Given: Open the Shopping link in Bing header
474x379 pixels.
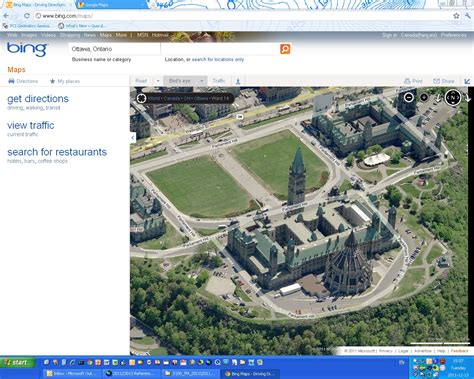Looking at the screenshot, I should tap(70, 35).
